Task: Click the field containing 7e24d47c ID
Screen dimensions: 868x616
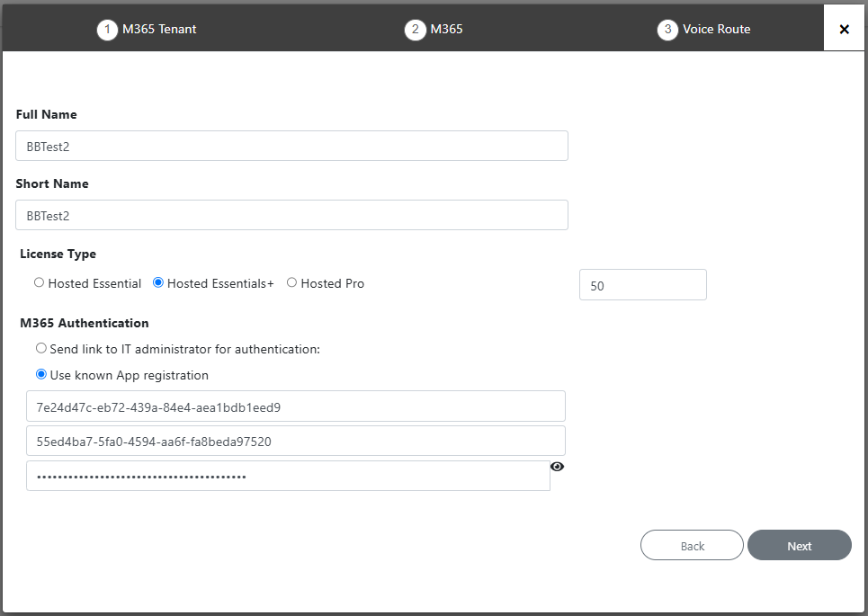Action: pos(296,406)
